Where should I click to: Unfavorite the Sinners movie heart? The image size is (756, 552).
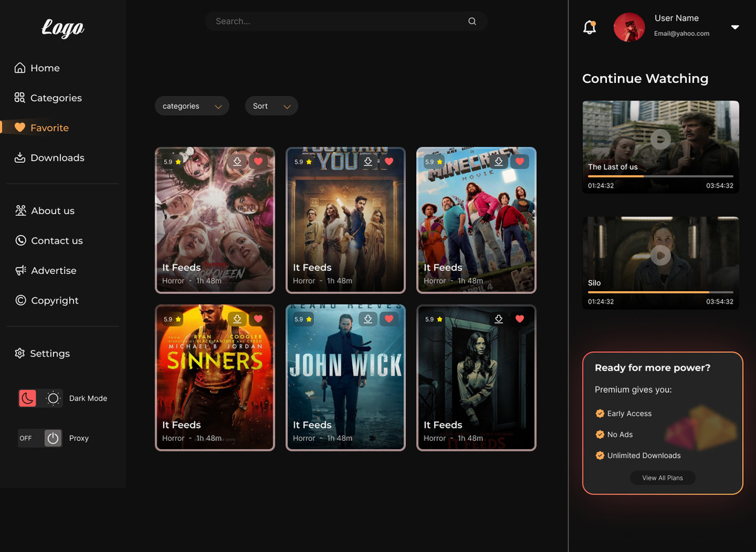tap(258, 319)
